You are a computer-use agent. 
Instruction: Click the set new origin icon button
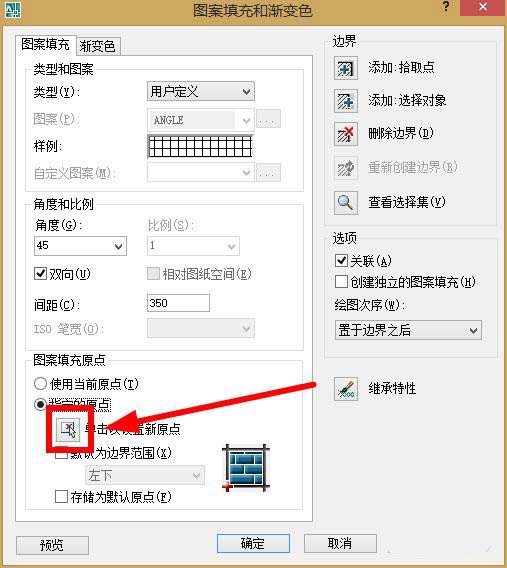pos(68,430)
